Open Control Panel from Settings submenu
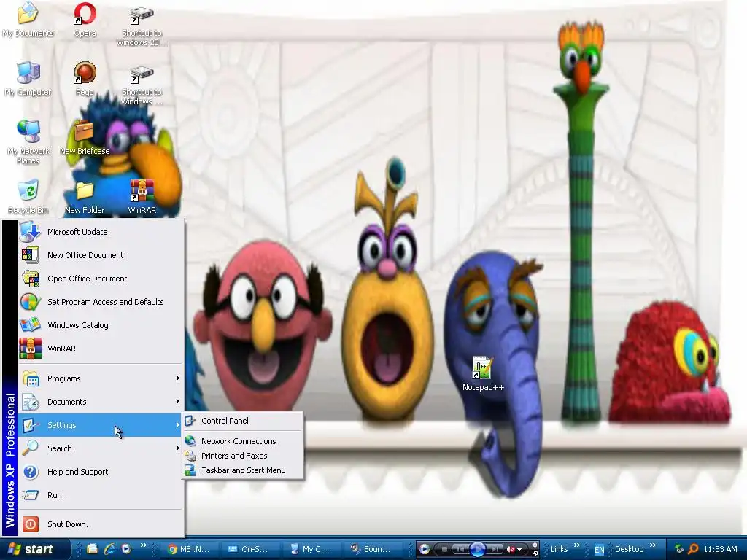The height and width of the screenshot is (560, 747). tap(243, 421)
